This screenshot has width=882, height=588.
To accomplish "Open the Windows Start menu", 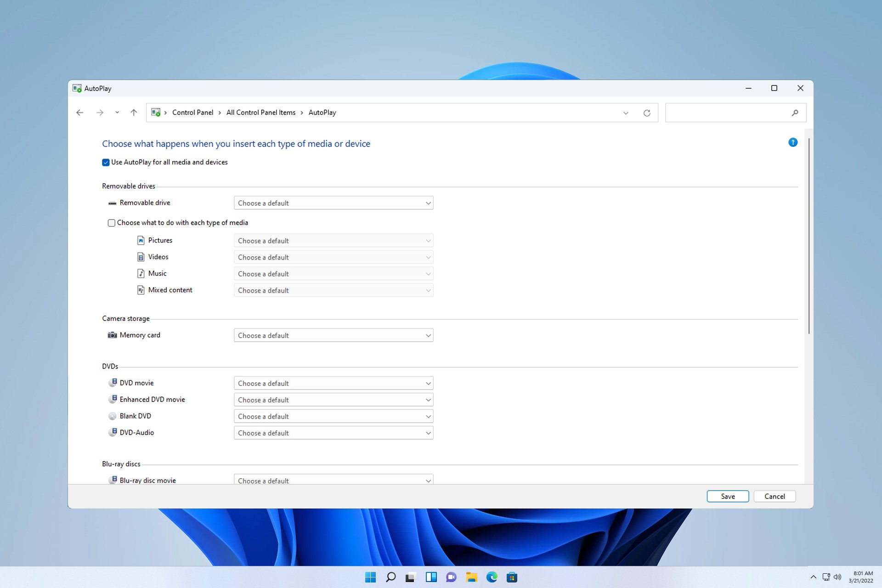I will (x=370, y=577).
